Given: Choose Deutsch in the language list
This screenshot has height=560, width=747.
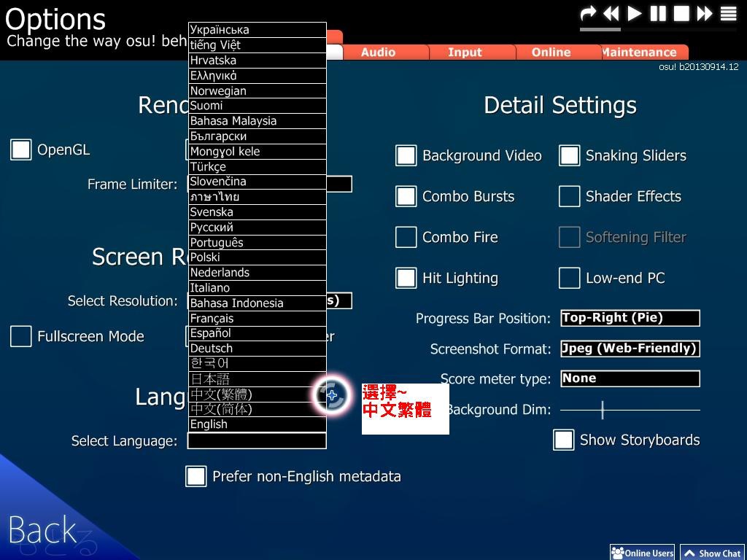Looking at the screenshot, I should point(258,349).
